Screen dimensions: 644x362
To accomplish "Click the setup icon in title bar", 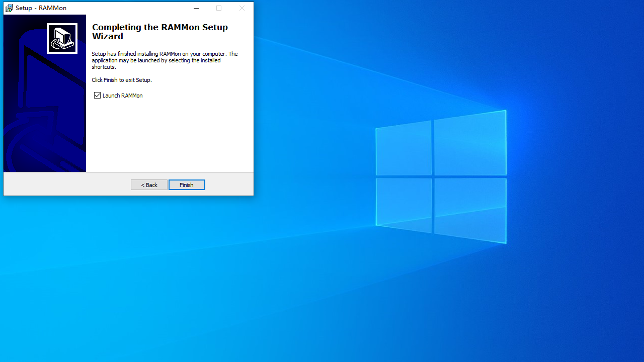I will coord(9,8).
